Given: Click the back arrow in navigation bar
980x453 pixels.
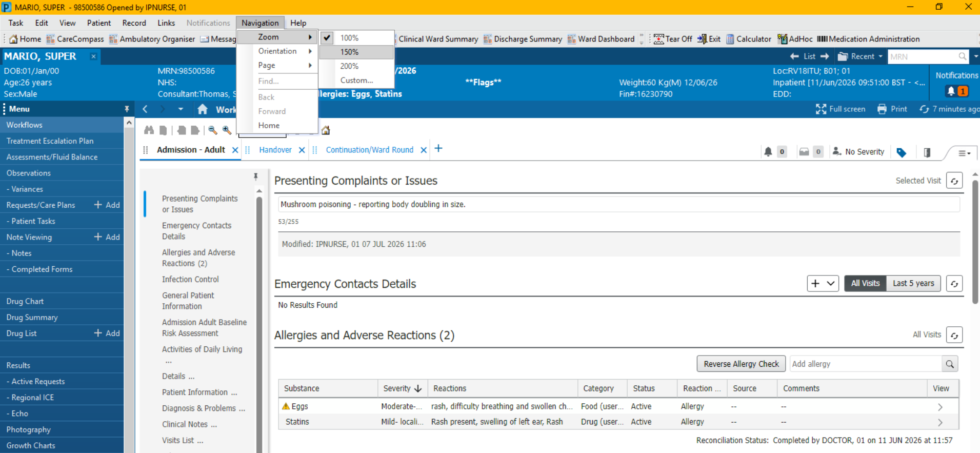Looking at the screenshot, I should [146, 109].
